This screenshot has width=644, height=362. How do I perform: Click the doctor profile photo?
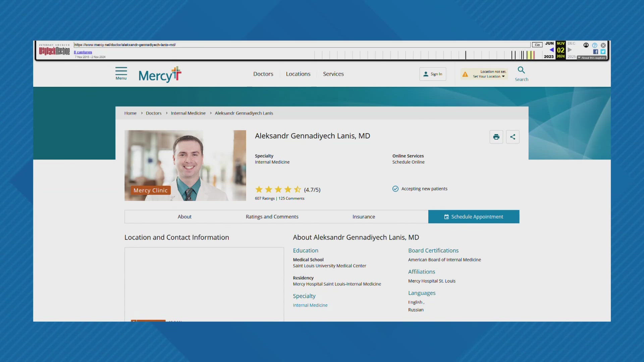click(185, 166)
